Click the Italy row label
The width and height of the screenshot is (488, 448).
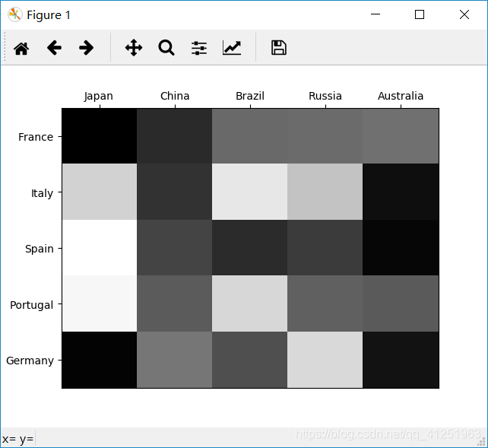coord(42,193)
